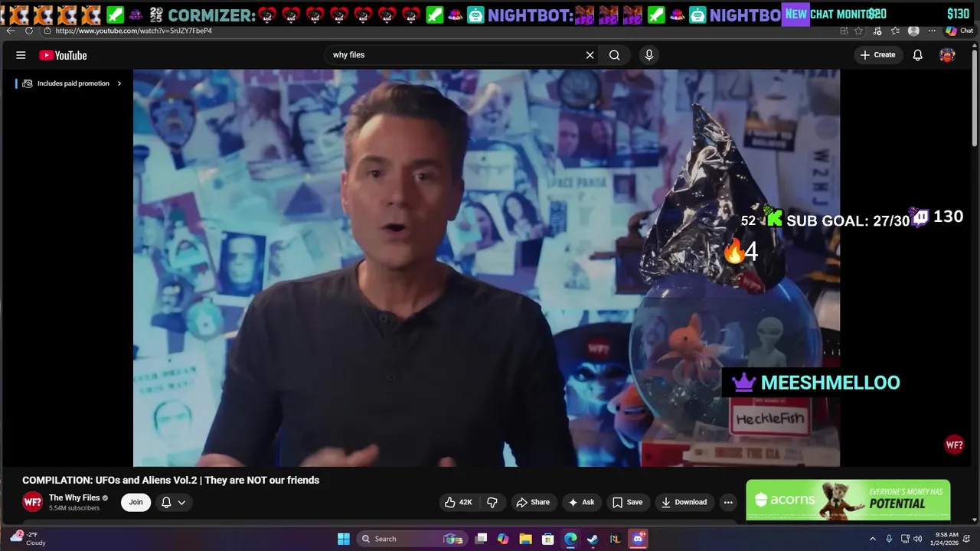Go to the YouTube home logo
This screenshot has height=551, width=980.
point(63,55)
